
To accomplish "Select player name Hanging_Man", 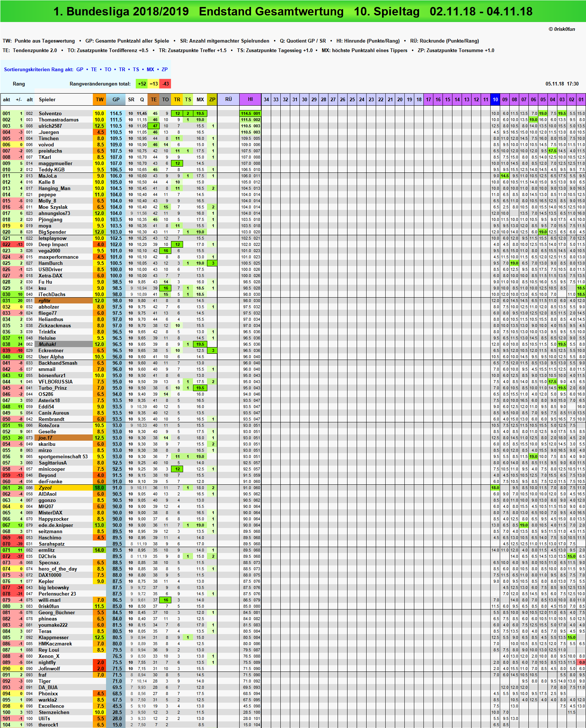I will point(54,189).
